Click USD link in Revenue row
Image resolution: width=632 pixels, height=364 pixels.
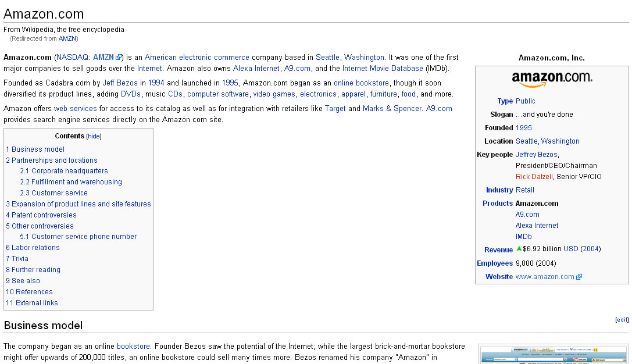(x=571, y=249)
